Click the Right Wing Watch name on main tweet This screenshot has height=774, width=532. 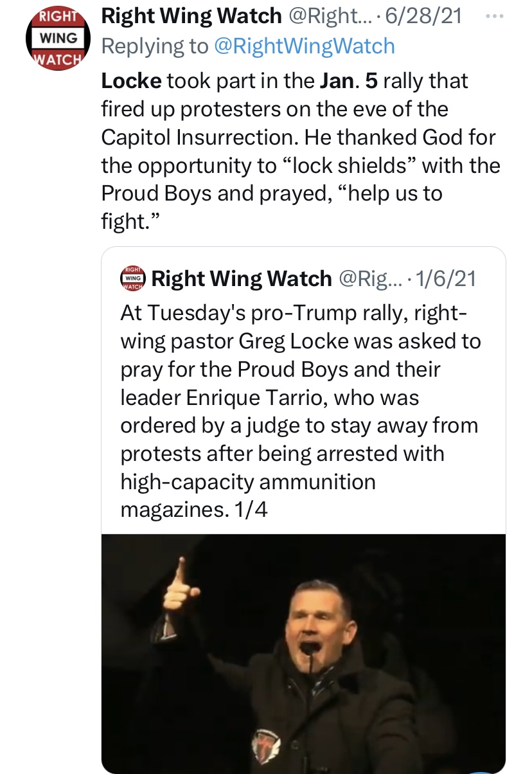(x=191, y=16)
